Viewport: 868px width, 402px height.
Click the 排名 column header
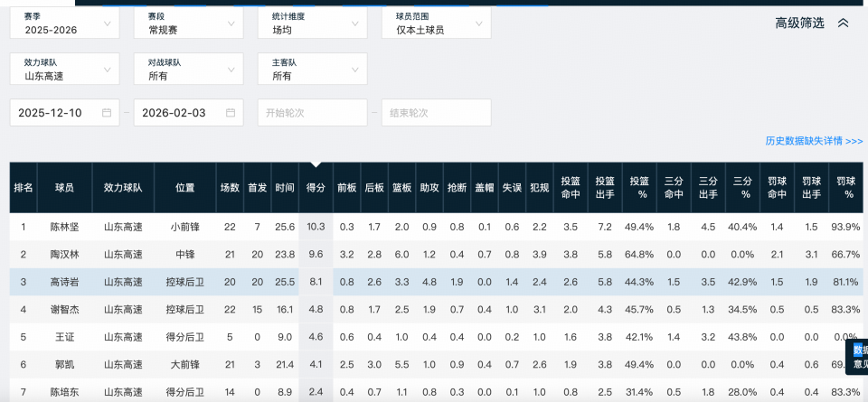coord(24,188)
